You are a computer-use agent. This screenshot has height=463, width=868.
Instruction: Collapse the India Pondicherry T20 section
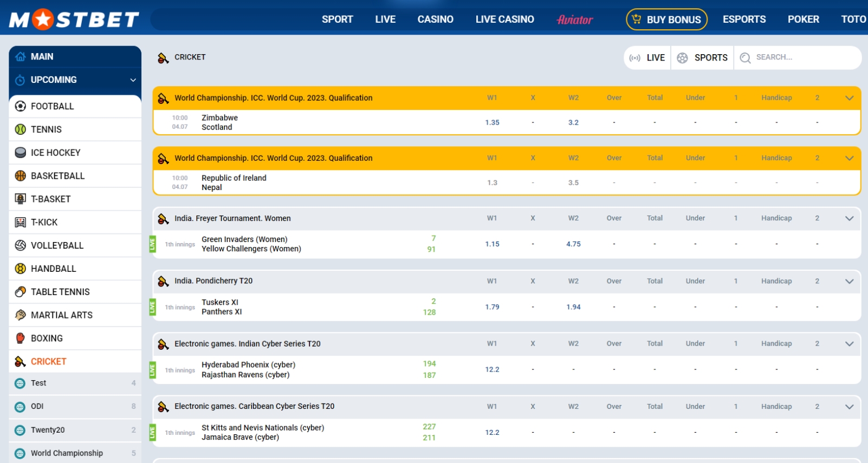point(849,281)
